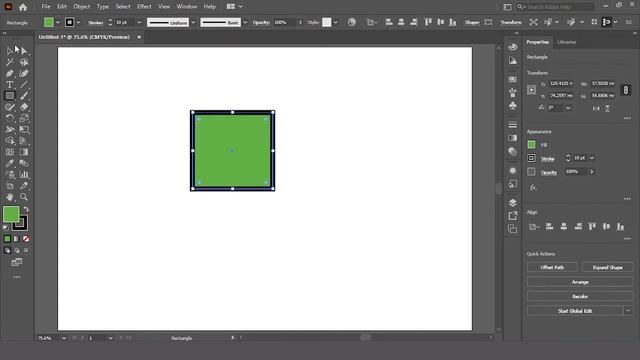Select the Magic Wand tool
The image size is (640, 360).
click(x=10, y=62)
